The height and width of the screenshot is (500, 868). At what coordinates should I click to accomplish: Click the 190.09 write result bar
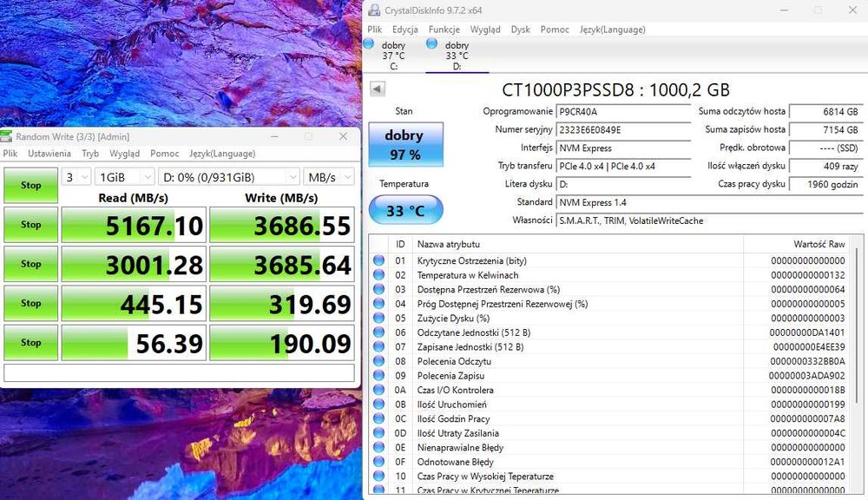(282, 343)
